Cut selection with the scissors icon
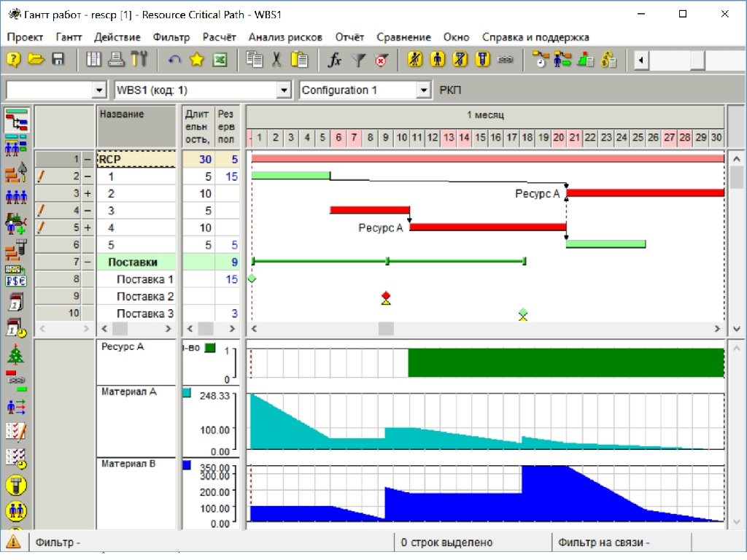 coord(276,60)
